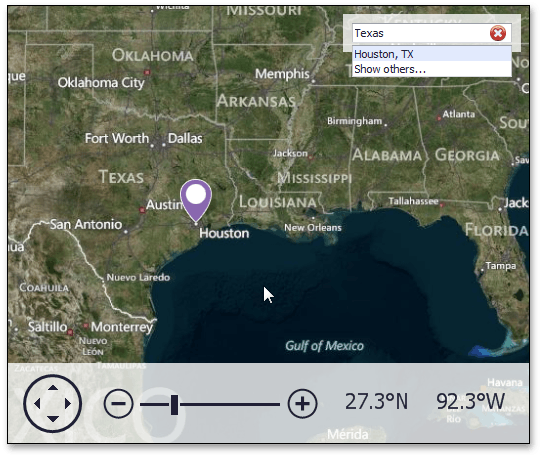Viewport: 543px width, 459px height.
Task: Click the Arkansas state label
Action: point(256,101)
